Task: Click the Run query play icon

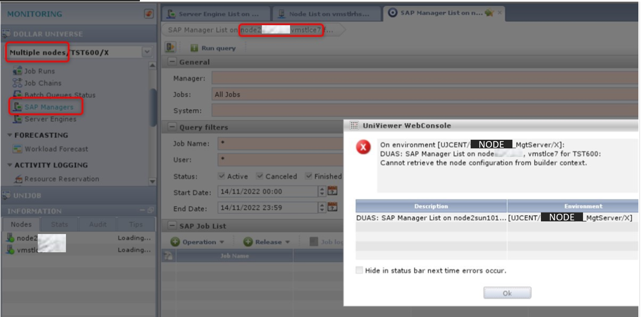Action: [x=194, y=48]
